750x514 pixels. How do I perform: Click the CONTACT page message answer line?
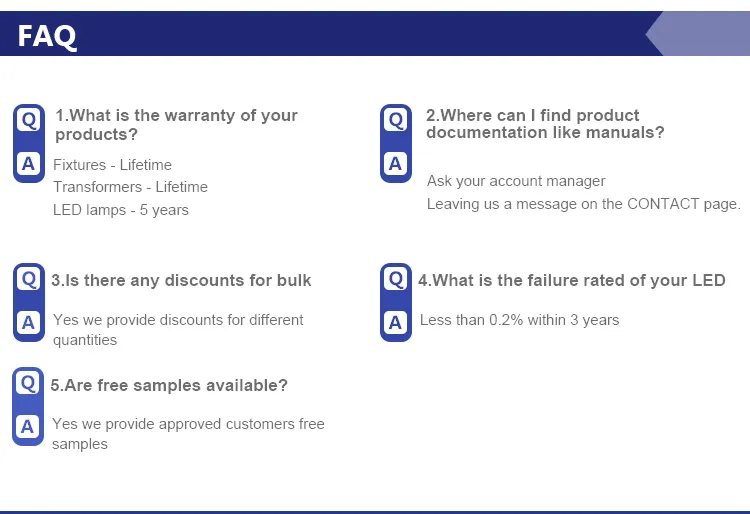pyautogui.click(x=583, y=204)
